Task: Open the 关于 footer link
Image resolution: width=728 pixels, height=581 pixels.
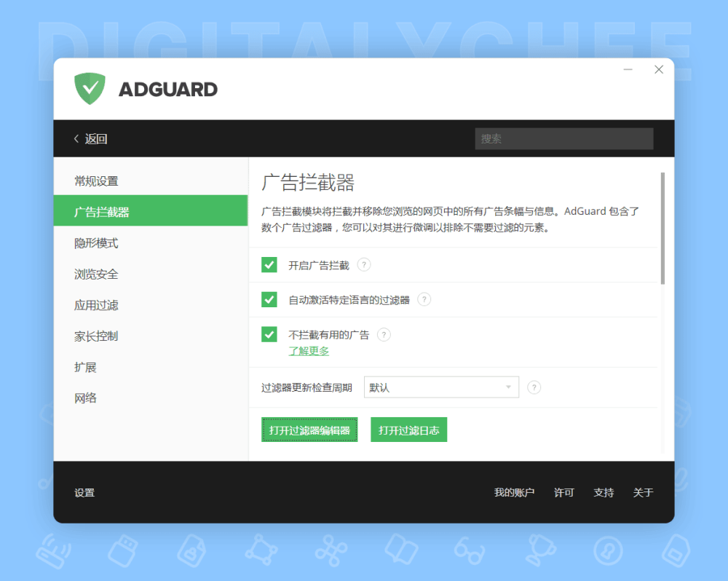Action: pos(643,492)
